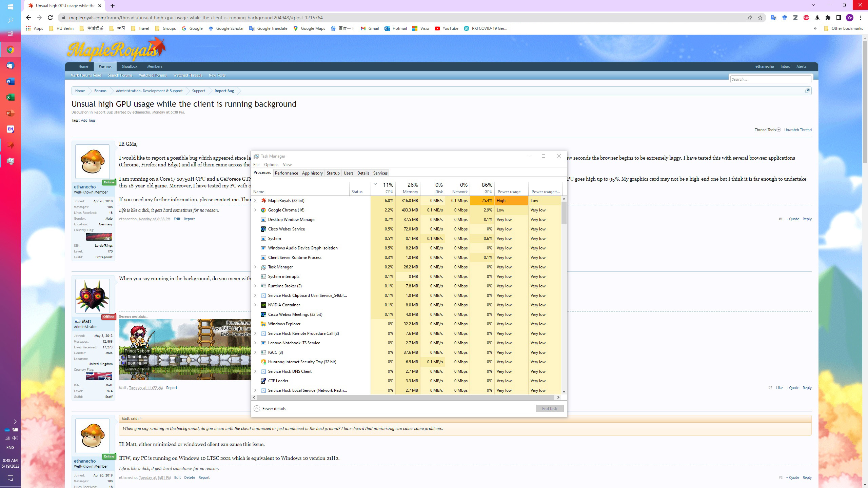Open the Gmail bookmark

pyautogui.click(x=370, y=28)
